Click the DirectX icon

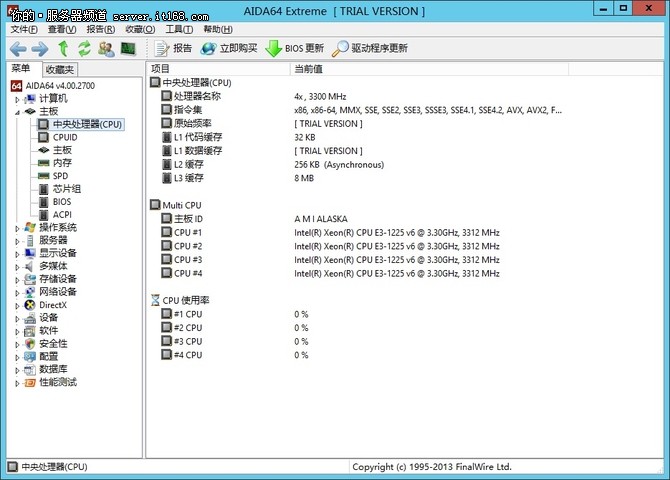[30, 305]
